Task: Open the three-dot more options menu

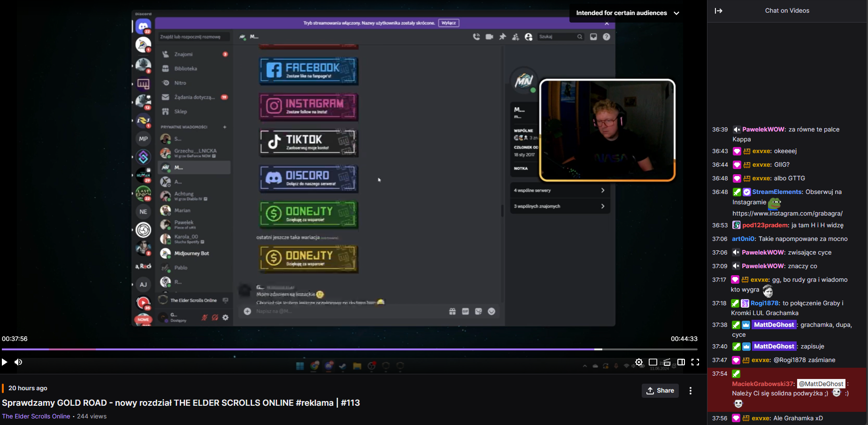Action: [x=690, y=391]
